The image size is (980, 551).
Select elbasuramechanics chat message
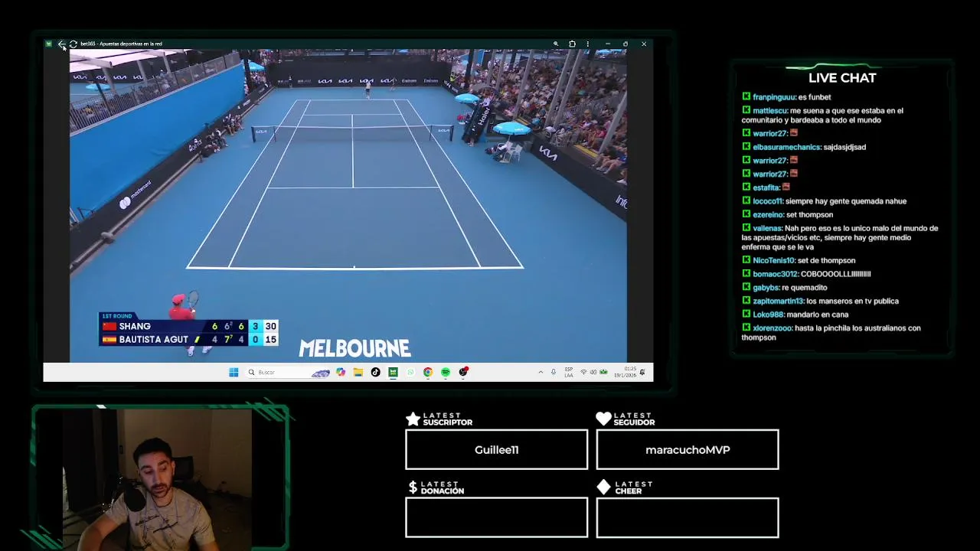click(x=804, y=147)
